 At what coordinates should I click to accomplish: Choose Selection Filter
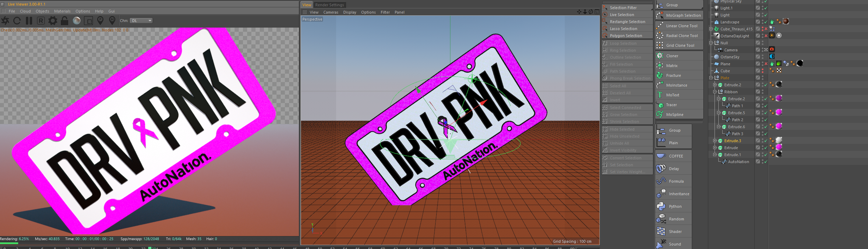click(x=627, y=8)
